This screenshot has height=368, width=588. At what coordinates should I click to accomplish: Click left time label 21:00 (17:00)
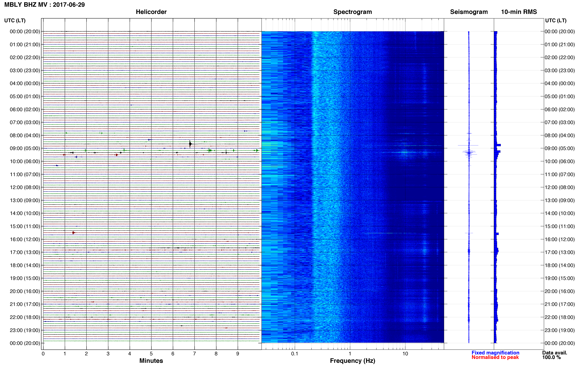(25, 304)
